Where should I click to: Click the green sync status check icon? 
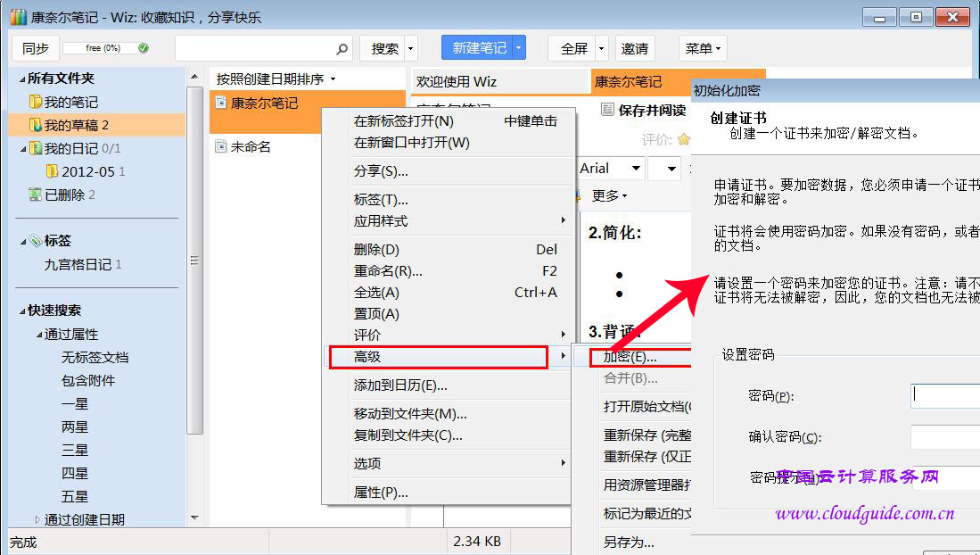(x=144, y=48)
